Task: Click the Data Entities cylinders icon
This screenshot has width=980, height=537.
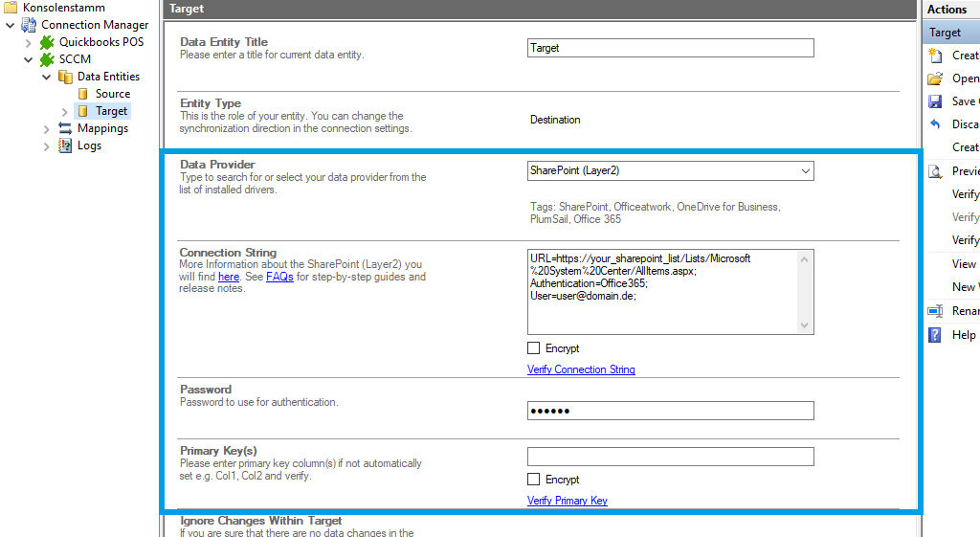Action: tap(65, 77)
